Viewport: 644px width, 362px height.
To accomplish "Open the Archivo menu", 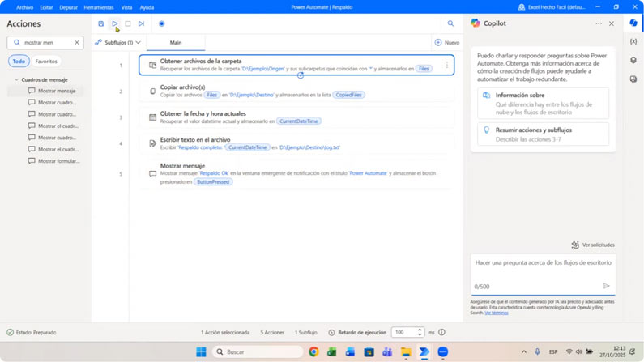I will click(24, 7).
